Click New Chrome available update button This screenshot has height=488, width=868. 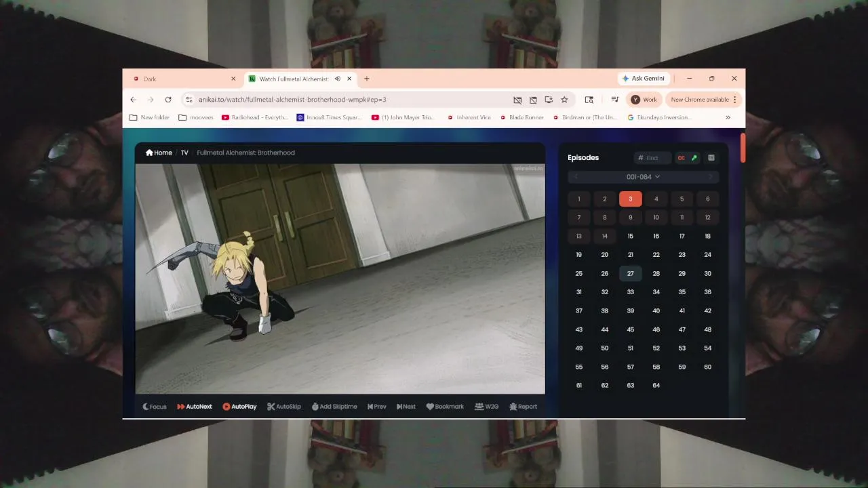pos(704,100)
